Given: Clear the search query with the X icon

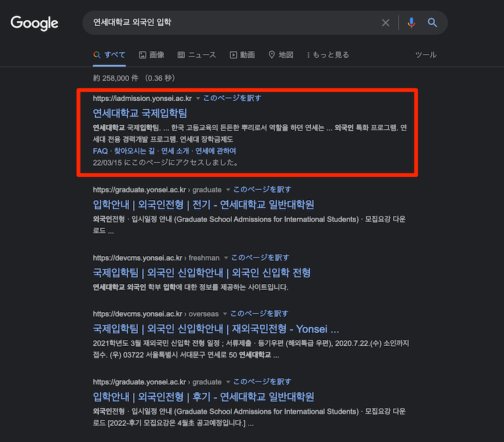Looking at the screenshot, I should click(x=385, y=23).
